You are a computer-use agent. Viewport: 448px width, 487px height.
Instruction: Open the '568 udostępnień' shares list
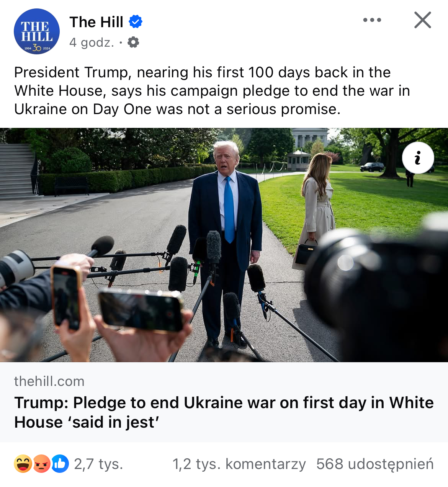coord(375,464)
